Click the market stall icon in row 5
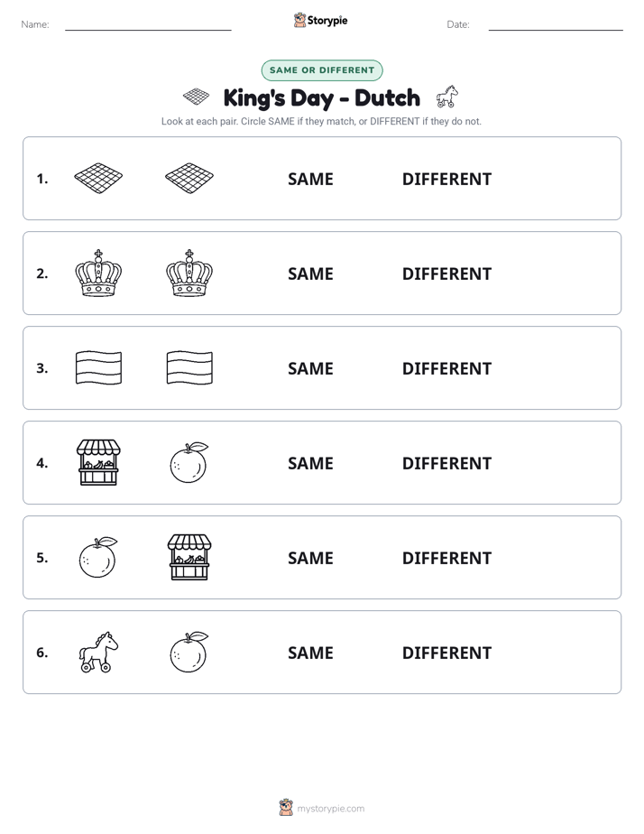 (189, 557)
